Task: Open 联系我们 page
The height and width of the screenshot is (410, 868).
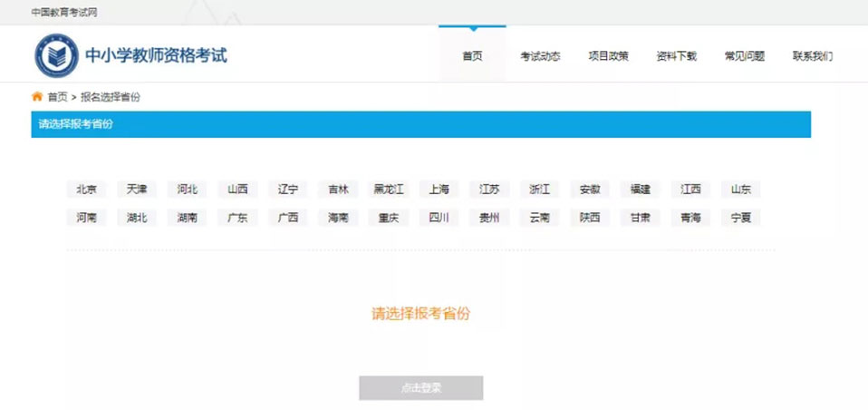Action: (x=812, y=56)
